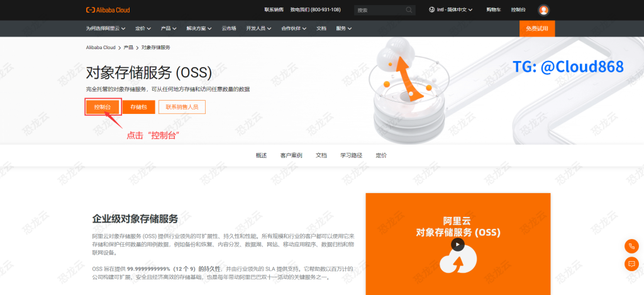Screen dimensions: 644x295
Task: Expand the 产品 navigation menu
Action: 169,29
